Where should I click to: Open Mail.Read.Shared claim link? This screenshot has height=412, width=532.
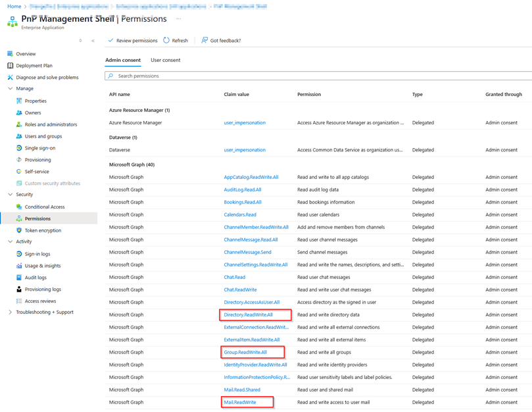click(242, 390)
